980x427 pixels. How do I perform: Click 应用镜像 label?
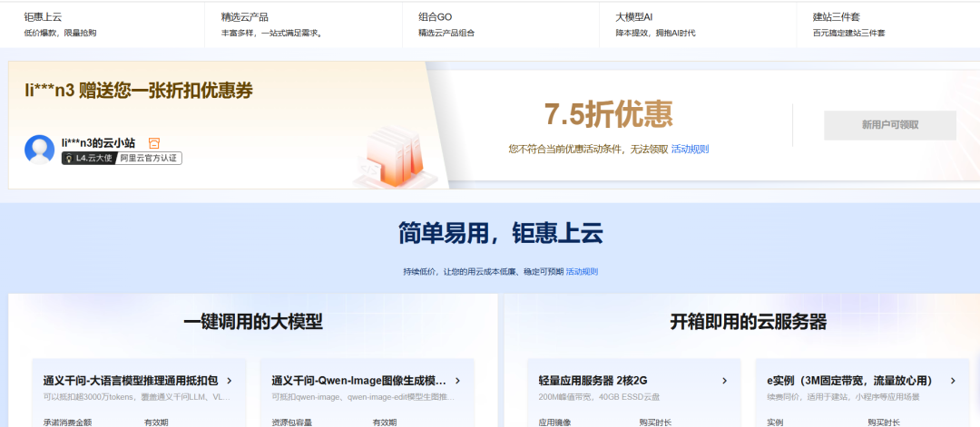pyautogui.click(x=555, y=422)
